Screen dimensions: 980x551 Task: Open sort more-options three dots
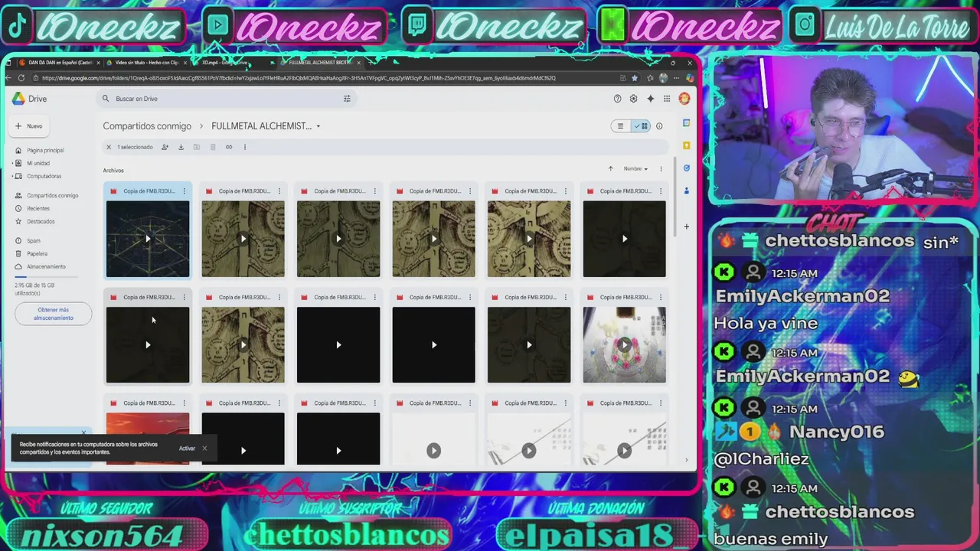(661, 169)
